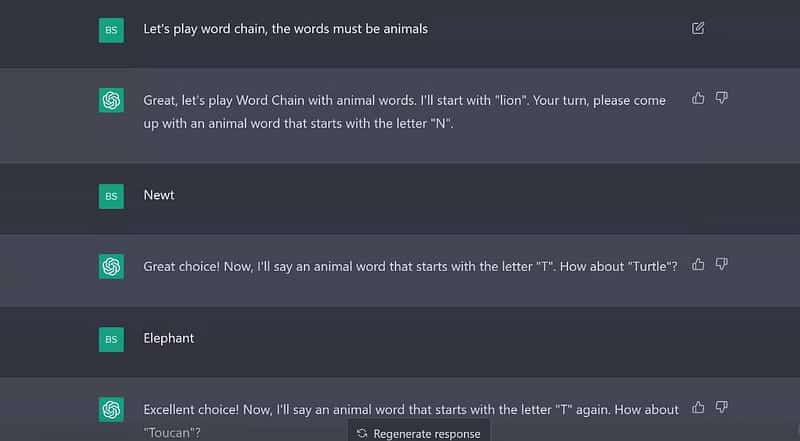Click ChatGPT avatar beside "Turtle" reply
800x441 pixels.
click(x=111, y=266)
